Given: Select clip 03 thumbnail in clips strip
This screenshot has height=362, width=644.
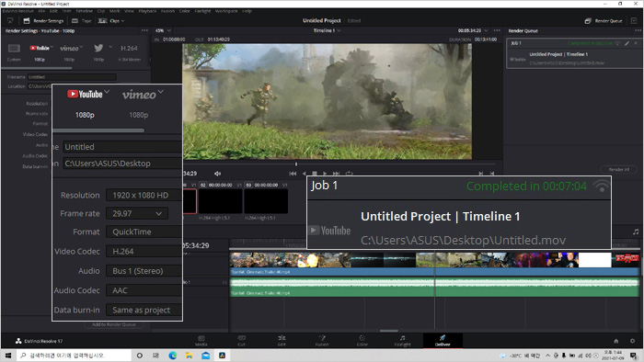Looking at the screenshot, I should (x=266, y=201).
